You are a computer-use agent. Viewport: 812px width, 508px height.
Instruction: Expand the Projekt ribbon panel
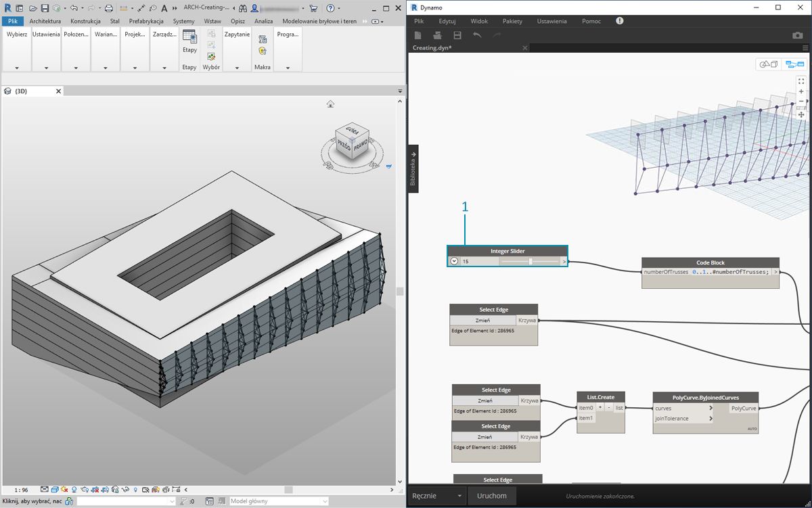tap(135, 68)
